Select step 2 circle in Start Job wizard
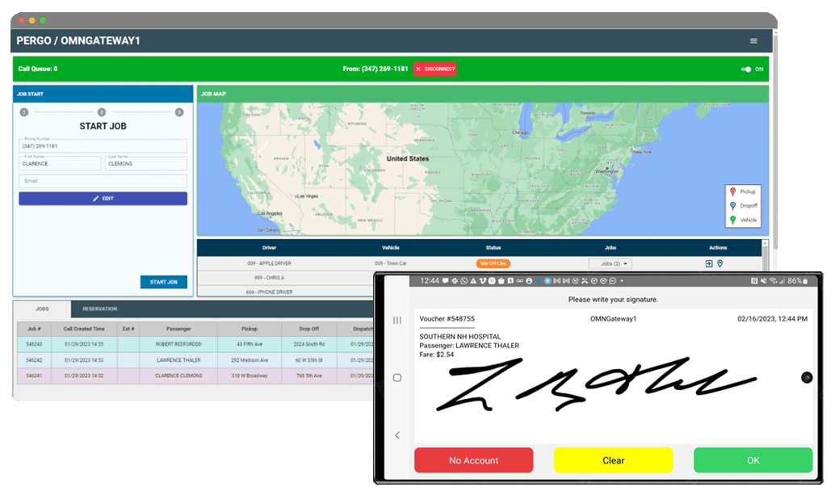The image size is (835, 504). [102, 112]
